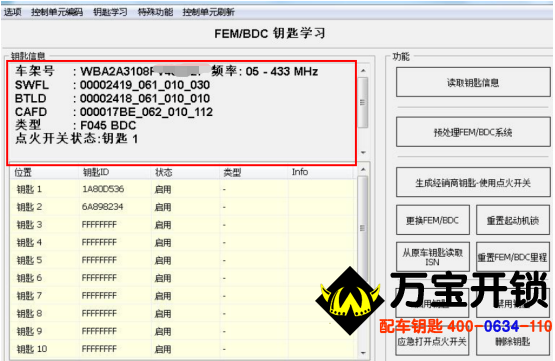Screen dimensions: 555x361
Task: Click the 点火开关状态:钥匙 1 line
Action: 76,139
